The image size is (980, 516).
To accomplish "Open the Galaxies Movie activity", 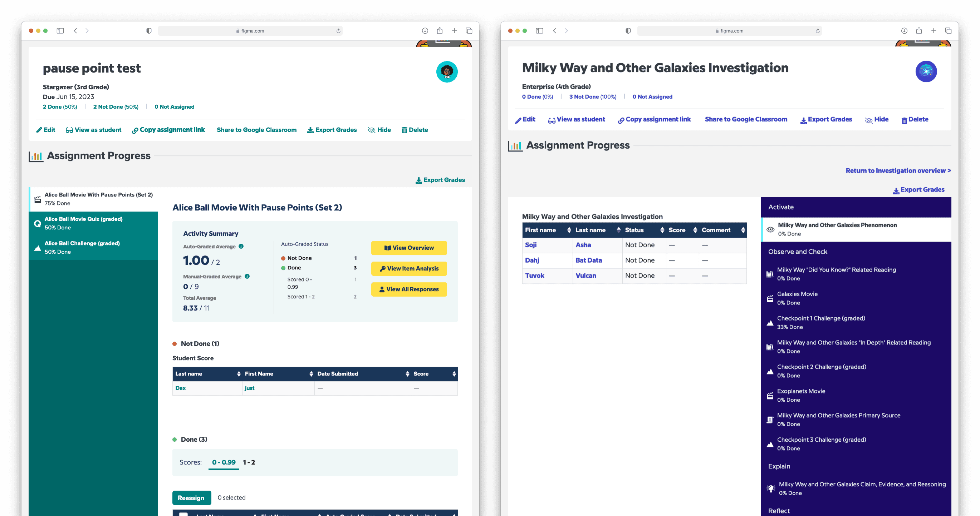I will [x=856, y=298].
